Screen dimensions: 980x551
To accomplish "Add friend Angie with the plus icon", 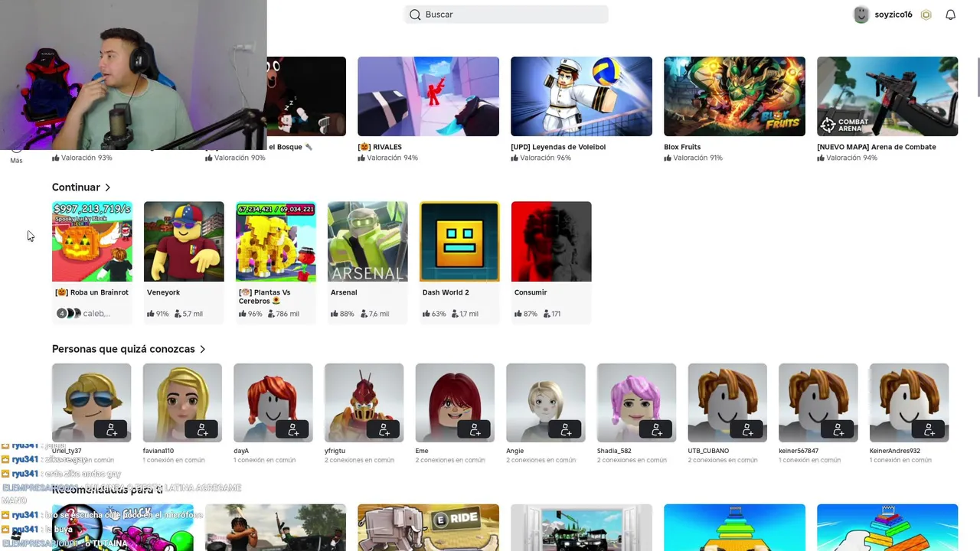I will [x=566, y=431].
